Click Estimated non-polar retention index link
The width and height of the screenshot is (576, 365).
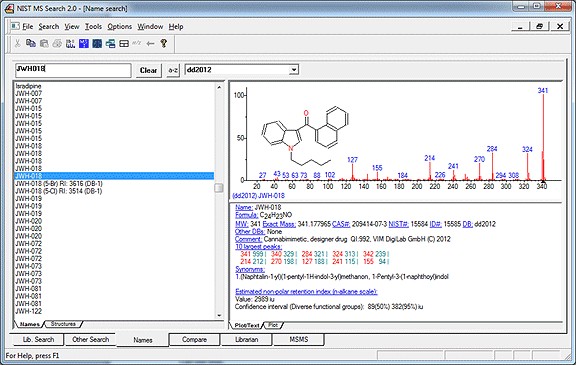[306, 292]
